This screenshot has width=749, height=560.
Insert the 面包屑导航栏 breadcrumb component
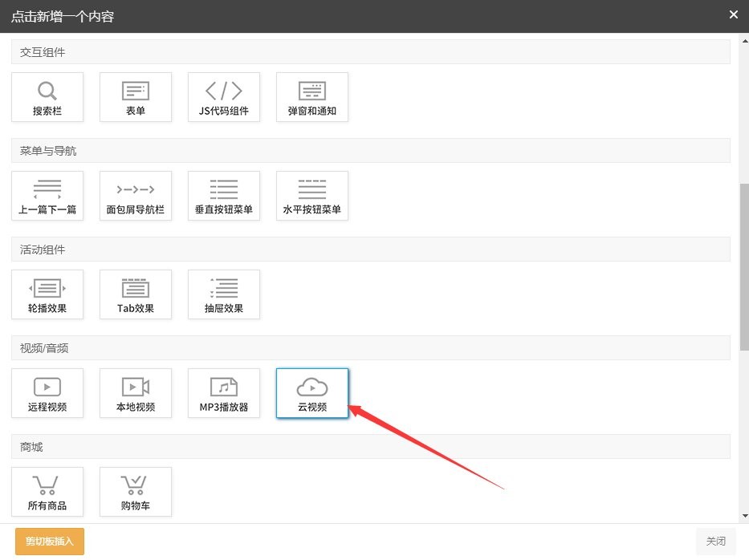[136, 196]
